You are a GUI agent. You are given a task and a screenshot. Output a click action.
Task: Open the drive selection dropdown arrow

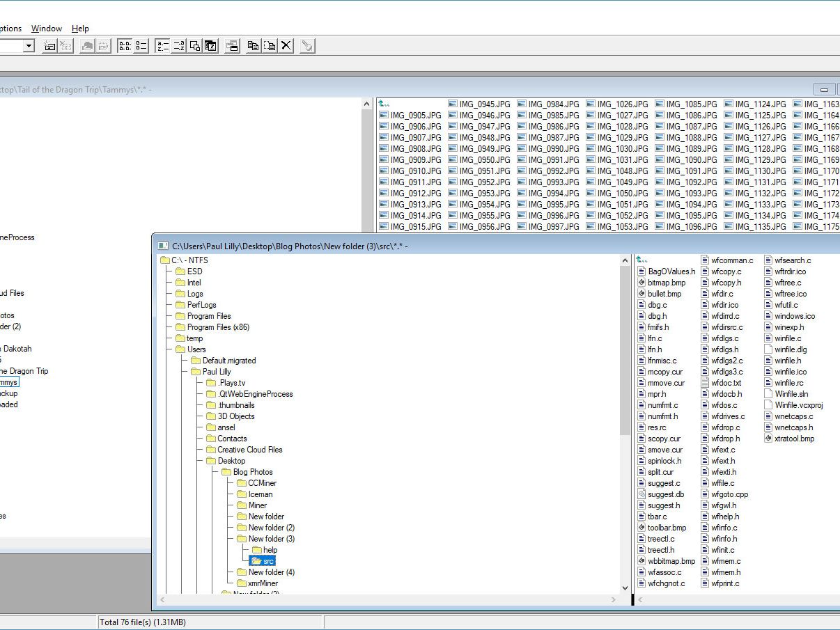pos(29,46)
